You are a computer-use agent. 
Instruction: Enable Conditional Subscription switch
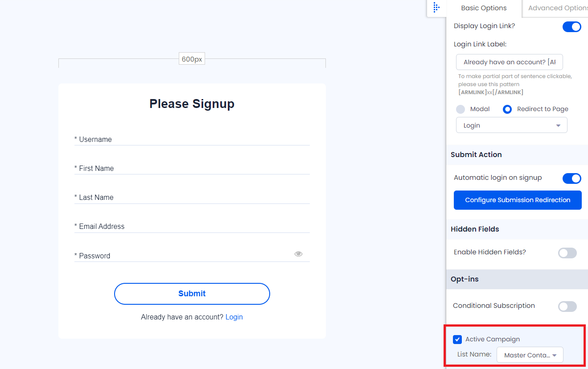click(x=567, y=307)
